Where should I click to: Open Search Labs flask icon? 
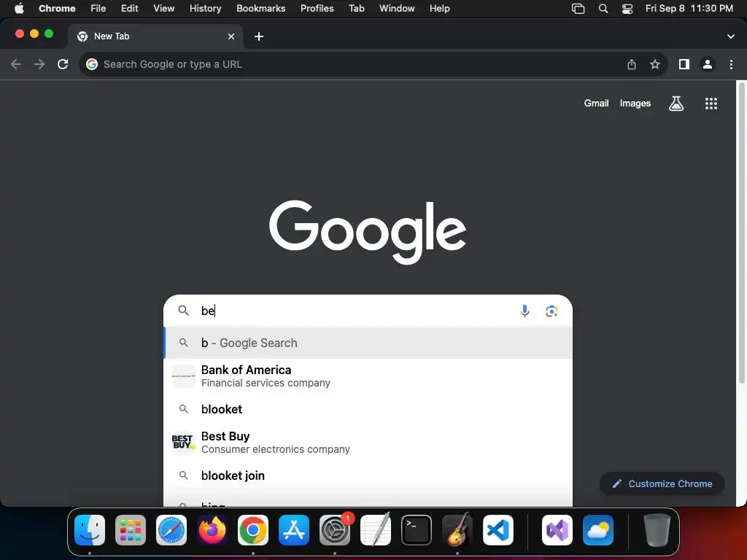point(676,104)
